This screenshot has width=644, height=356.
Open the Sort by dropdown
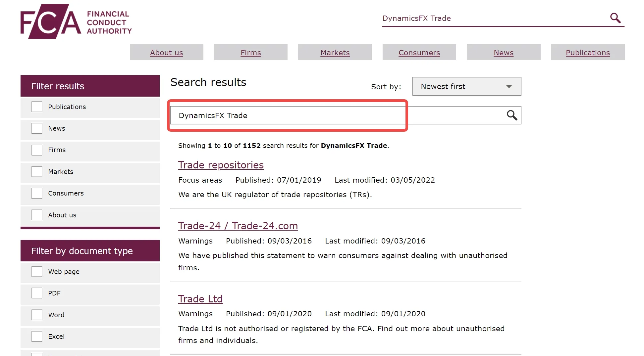(x=466, y=86)
